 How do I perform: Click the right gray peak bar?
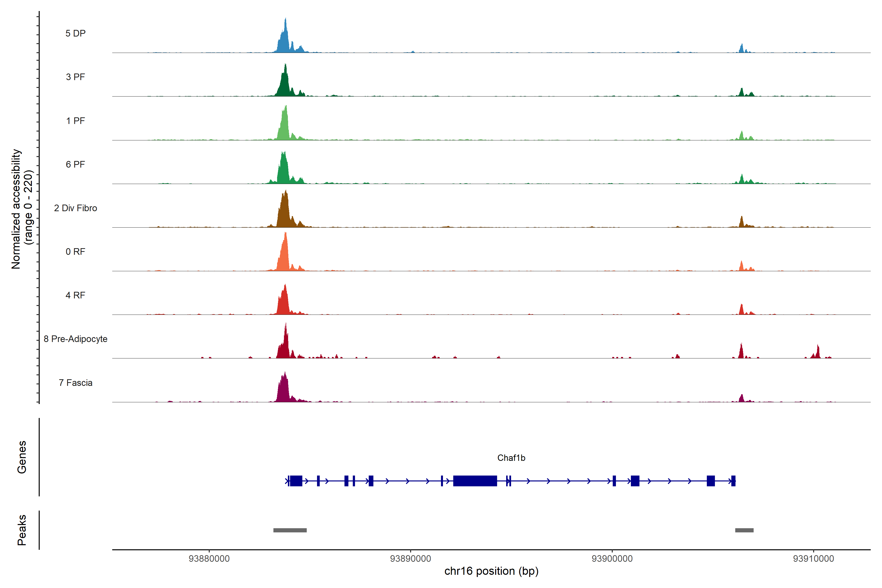pyautogui.click(x=744, y=530)
